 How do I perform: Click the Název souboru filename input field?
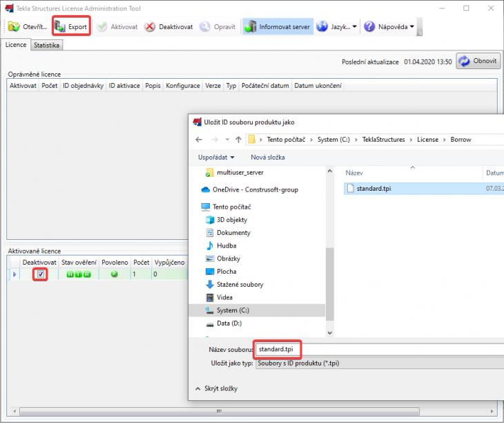(x=379, y=349)
